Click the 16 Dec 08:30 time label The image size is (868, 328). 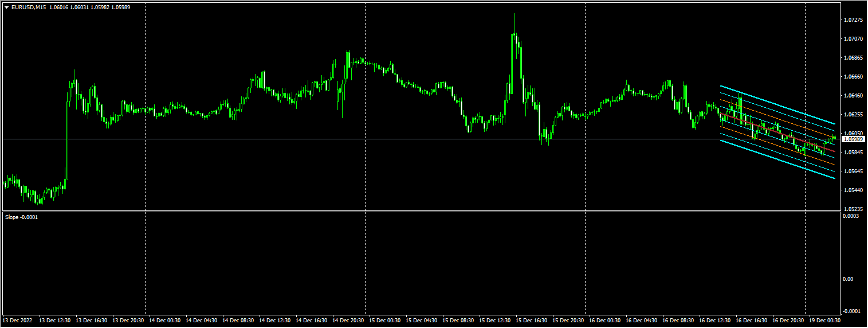tap(678, 321)
